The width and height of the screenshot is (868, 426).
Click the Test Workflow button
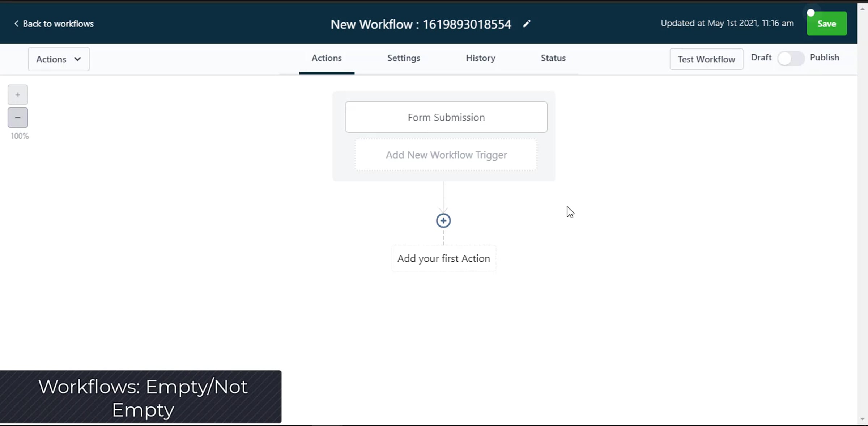[706, 59]
